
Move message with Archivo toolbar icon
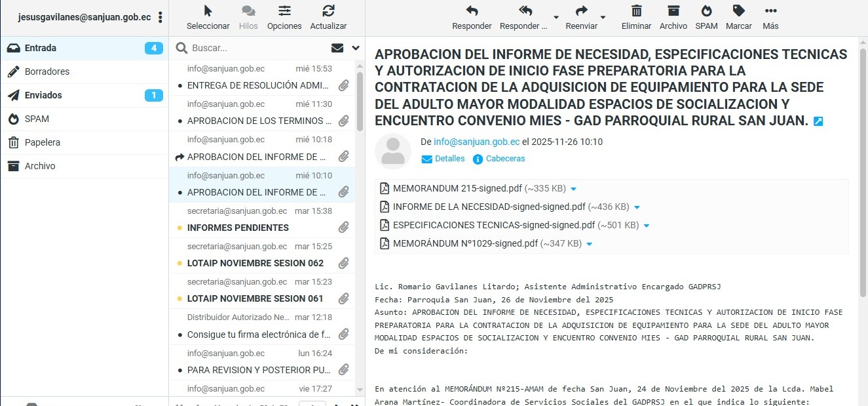tap(673, 11)
